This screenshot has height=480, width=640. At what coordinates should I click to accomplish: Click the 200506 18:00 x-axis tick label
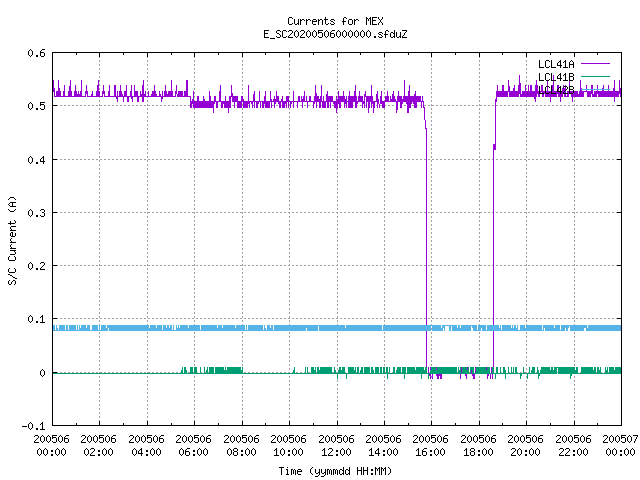point(478,445)
